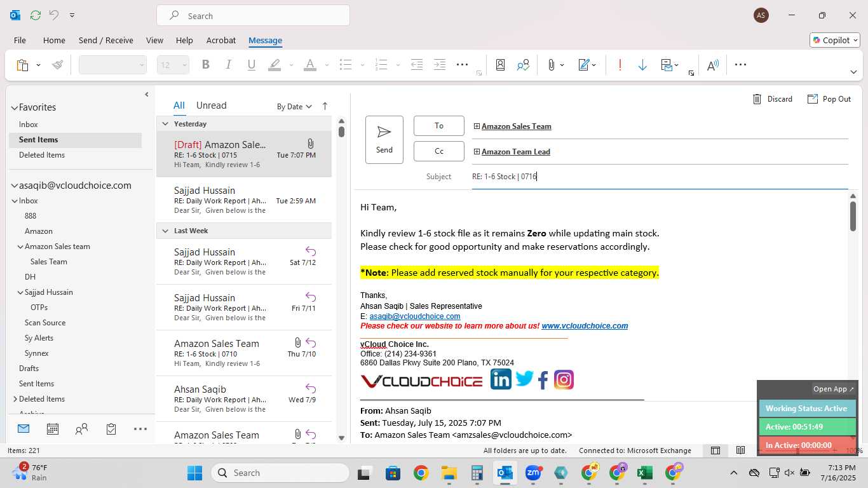
Task: Open the Tasks view icon
Action: pyautogui.click(x=111, y=429)
